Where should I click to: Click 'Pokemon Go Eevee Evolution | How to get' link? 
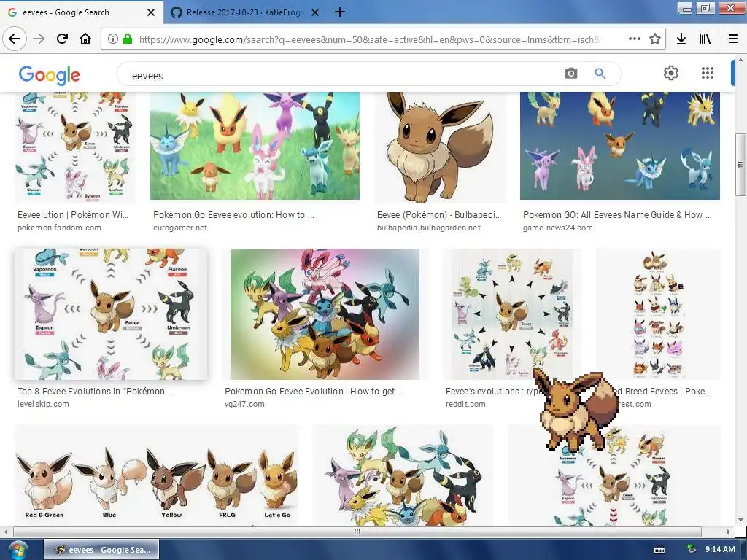[314, 392]
